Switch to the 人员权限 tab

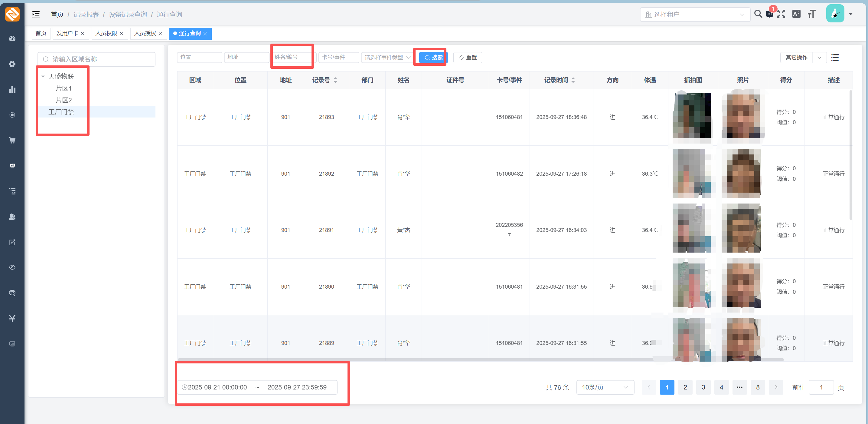(x=106, y=33)
